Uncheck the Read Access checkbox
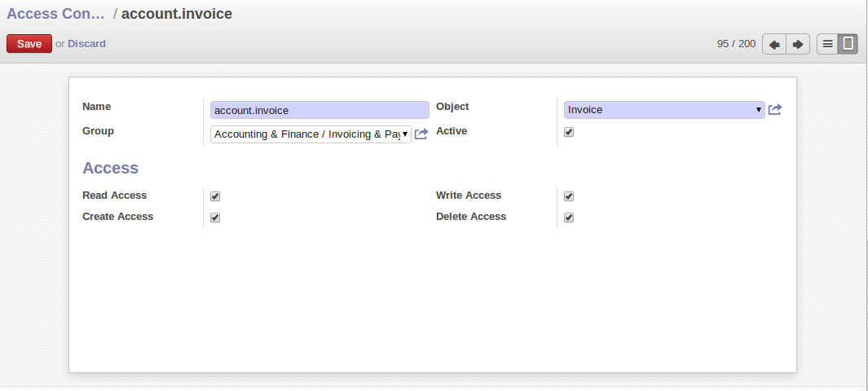The width and height of the screenshot is (868, 391). click(x=215, y=196)
